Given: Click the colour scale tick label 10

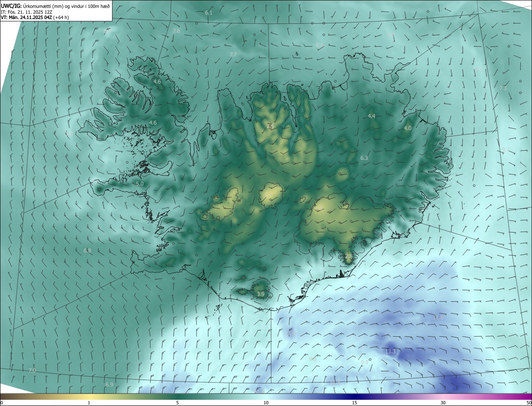Looking at the screenshot, I should pyautogui.click(x=266, y=403).
